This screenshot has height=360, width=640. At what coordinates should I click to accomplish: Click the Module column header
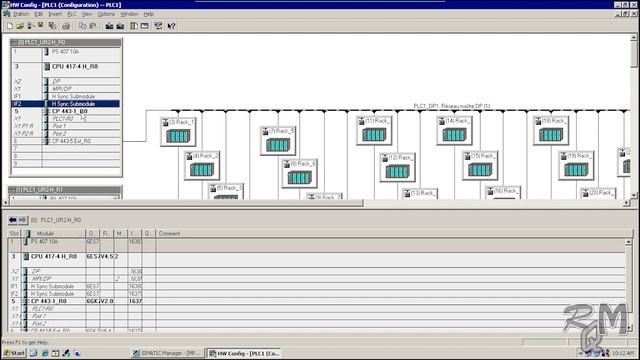pos(54,233)
